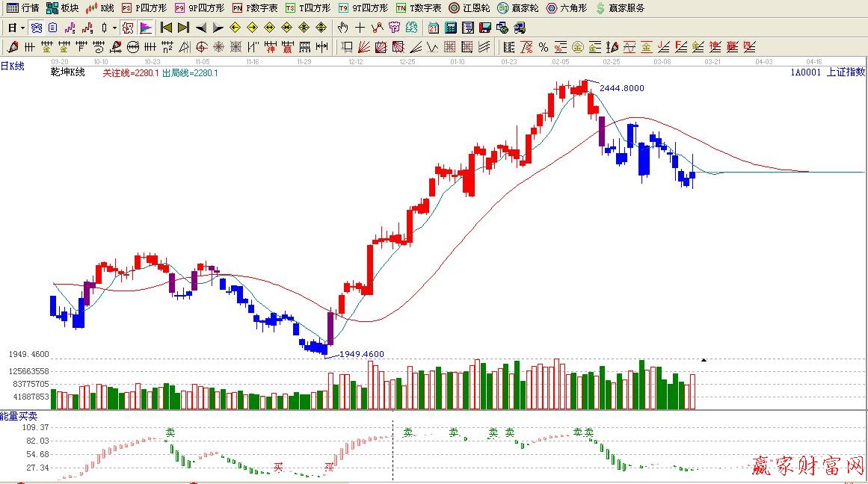Open the candlestick style dropdown arrow
The image size is (868, 484).
click(114, 28)
